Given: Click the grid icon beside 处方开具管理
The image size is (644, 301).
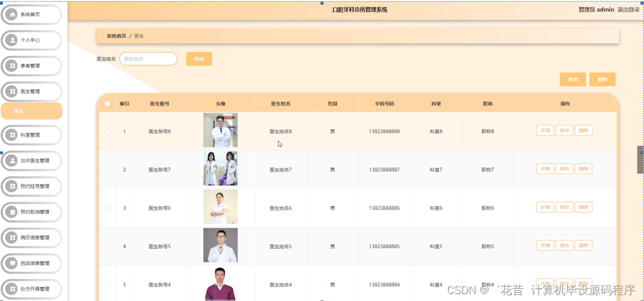Looking at the screenshot, I should [13, 289].
